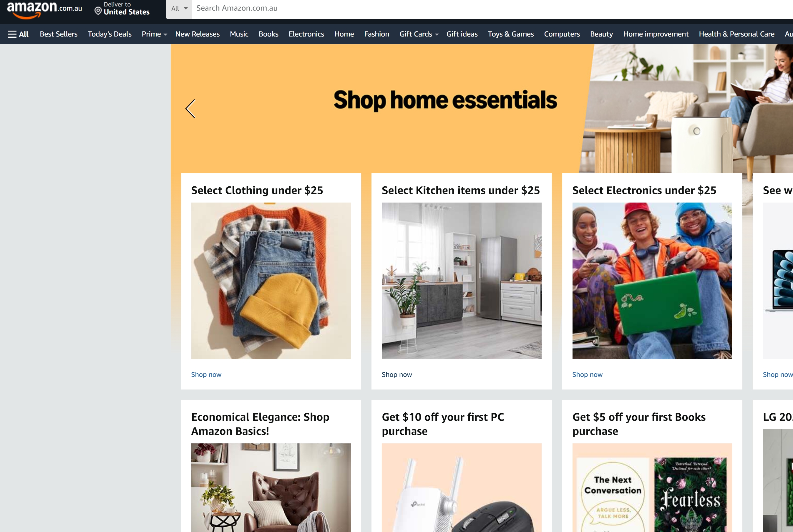The height and width of the screenshot is (532, 793).
Task: Click the delivery location pin icon
Action: (x=98, y=11)
